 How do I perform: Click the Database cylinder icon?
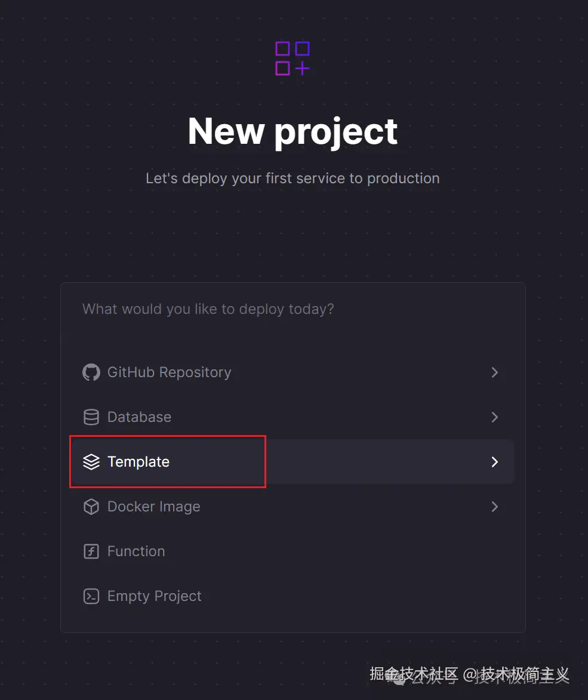pos(91,417)
